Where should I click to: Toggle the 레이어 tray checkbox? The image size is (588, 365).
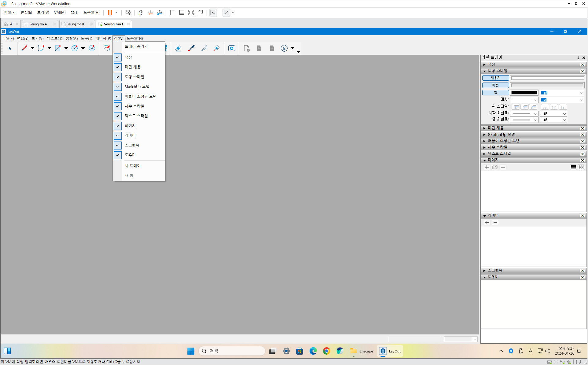tap(118, 135)
